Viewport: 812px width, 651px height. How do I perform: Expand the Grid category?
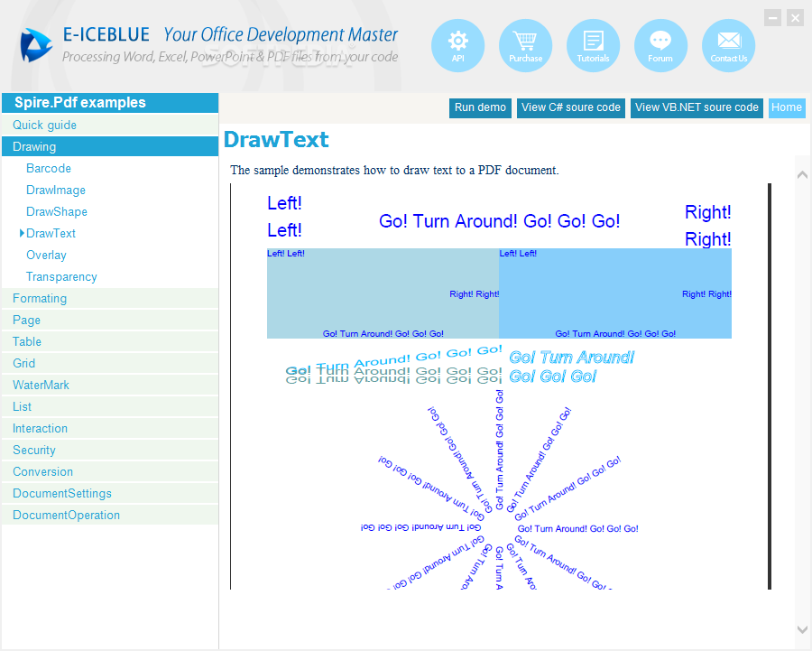[x=110, y=364]
